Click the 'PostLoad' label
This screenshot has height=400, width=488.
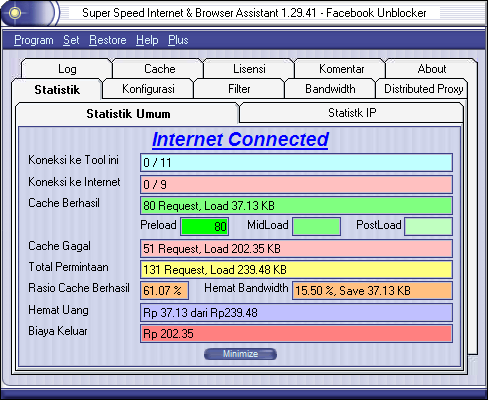(x=379, y=225)
